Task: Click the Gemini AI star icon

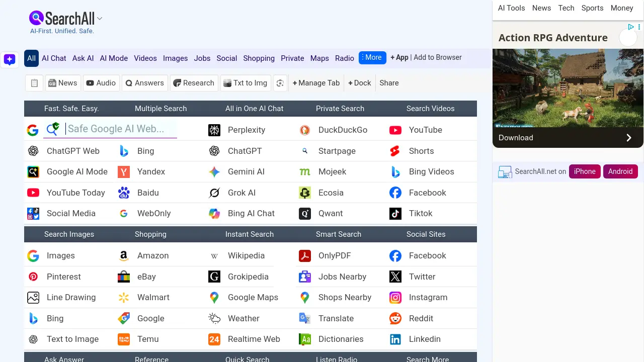Action: 214,172
